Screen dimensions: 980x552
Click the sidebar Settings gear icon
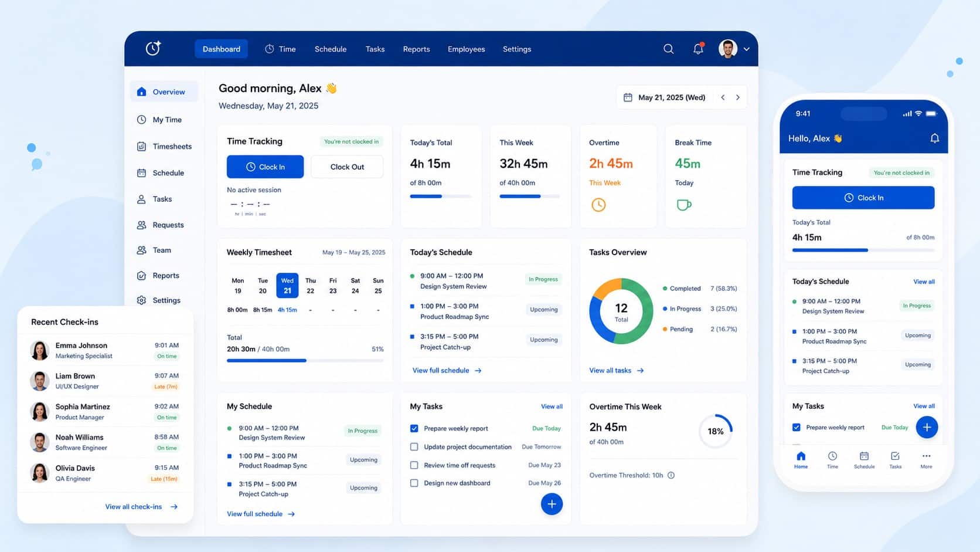coord(141,300)
